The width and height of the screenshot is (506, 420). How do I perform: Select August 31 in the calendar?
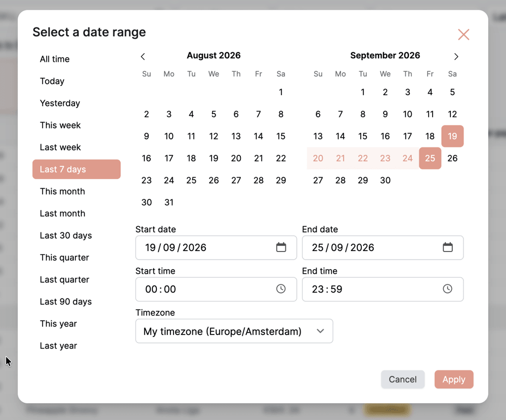point(169,202)
